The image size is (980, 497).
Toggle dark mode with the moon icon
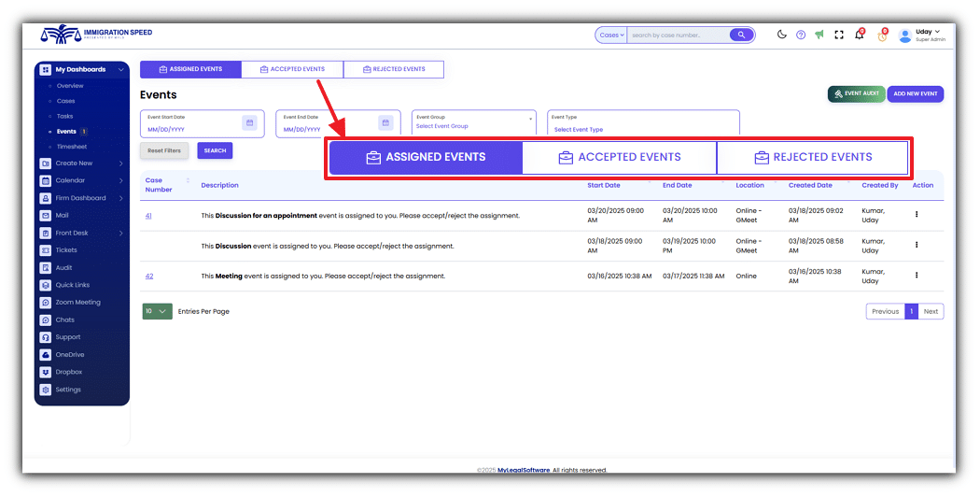click(782, 35)
